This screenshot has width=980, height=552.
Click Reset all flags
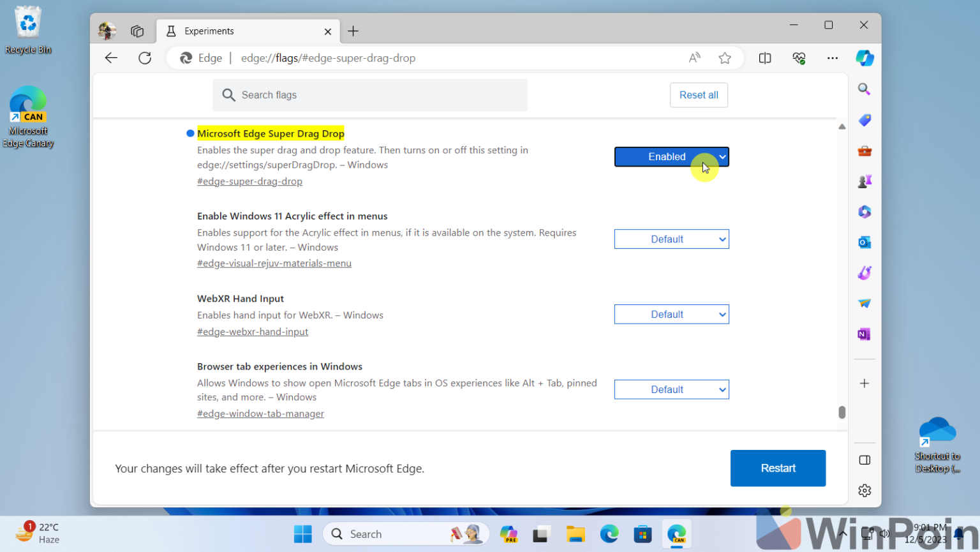(699, 94)
